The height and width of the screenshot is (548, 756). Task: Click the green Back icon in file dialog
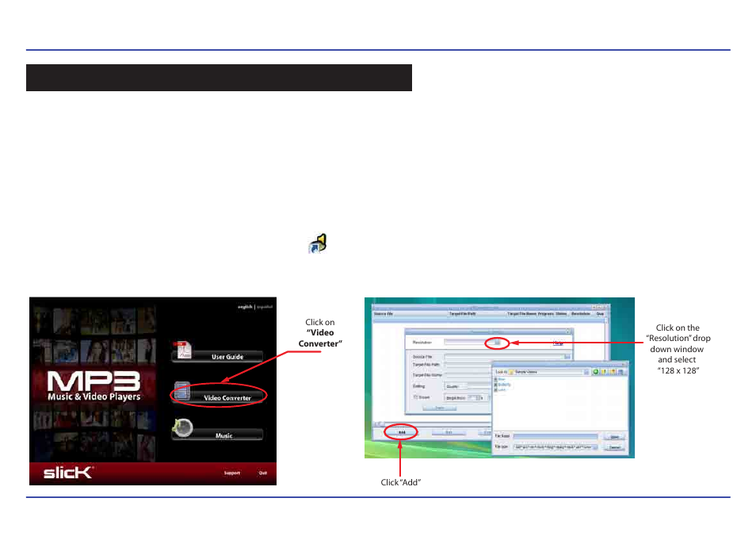point(595,372)
